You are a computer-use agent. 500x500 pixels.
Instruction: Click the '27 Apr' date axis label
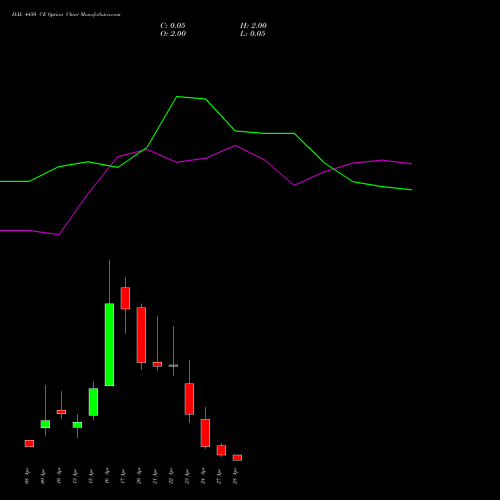pos(219,476)
